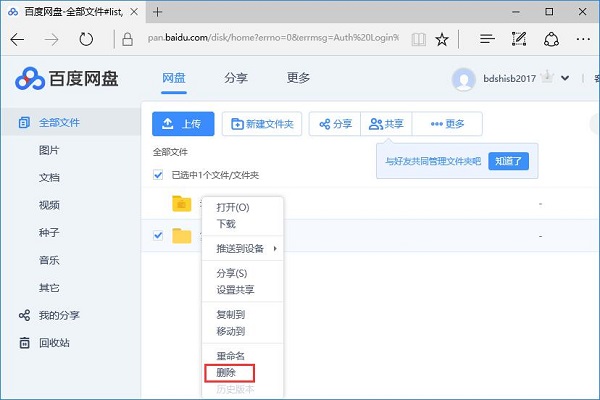Image resolution: width=600 pixels, height=400 pixels.
Task: Click the selected row's folder icon
Action: click(182, 236)
